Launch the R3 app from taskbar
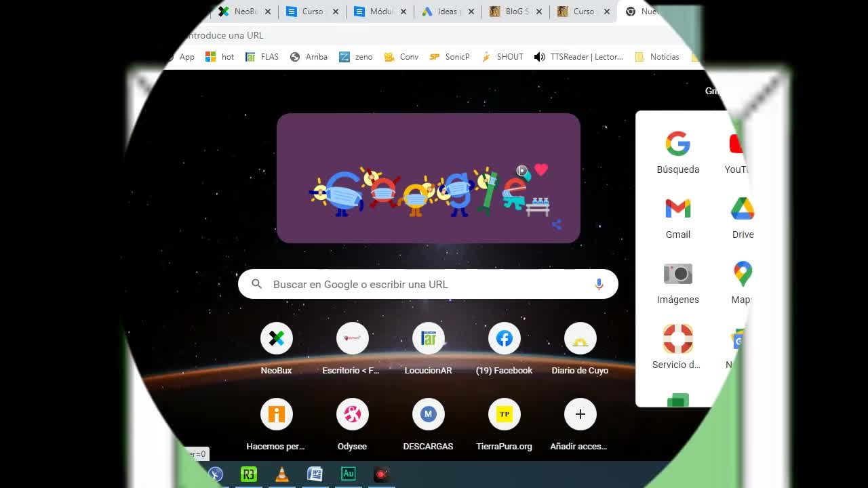This screenshot has width=868, height=488. pyautogui.click(x=249, y=474)
